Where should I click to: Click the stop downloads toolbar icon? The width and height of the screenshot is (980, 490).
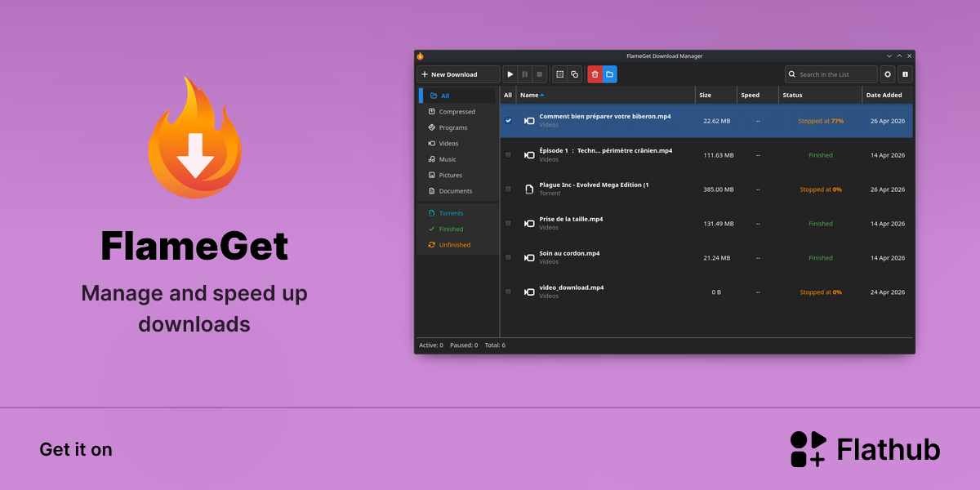click(x=540, y=74)
